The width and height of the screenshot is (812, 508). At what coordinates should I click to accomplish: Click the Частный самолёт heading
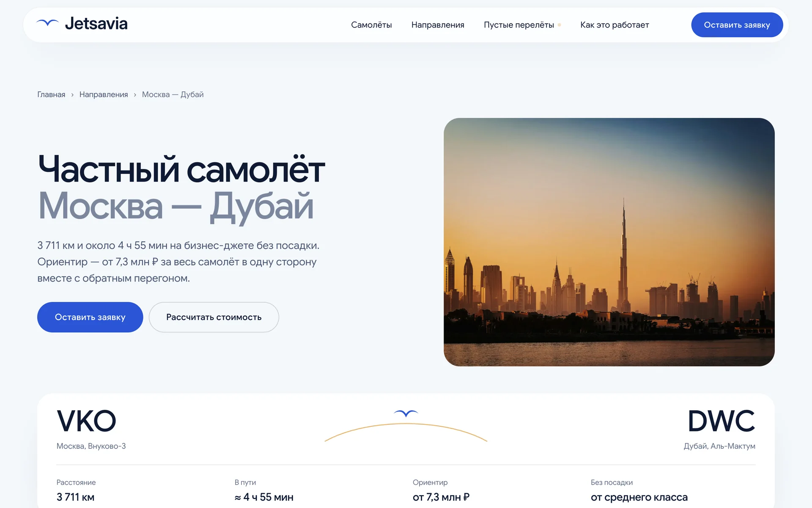pyautogui.click(x=181, y=169)
